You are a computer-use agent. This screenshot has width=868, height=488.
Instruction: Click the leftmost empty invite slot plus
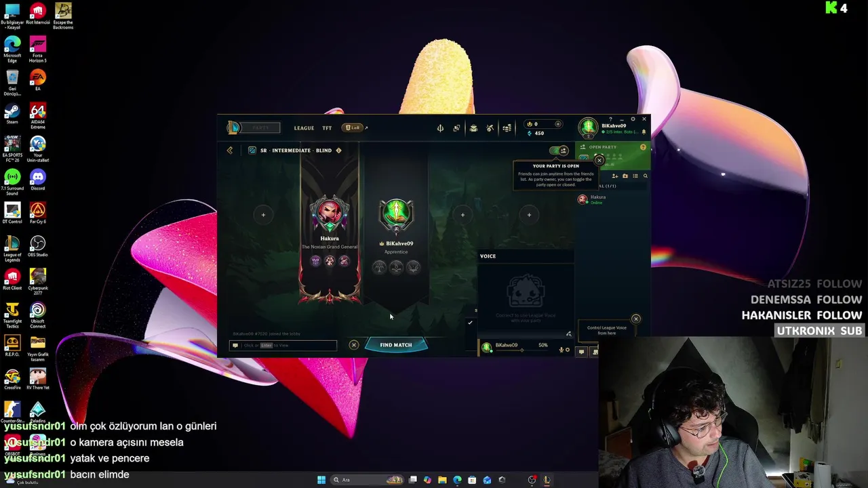tap(263, 215)
